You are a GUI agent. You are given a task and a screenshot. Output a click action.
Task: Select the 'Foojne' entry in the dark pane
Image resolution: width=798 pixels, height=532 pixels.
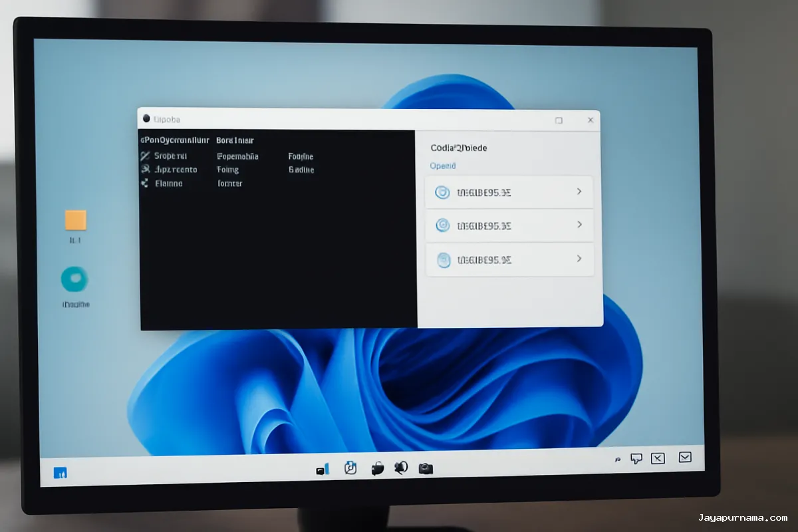pos(301,156)
